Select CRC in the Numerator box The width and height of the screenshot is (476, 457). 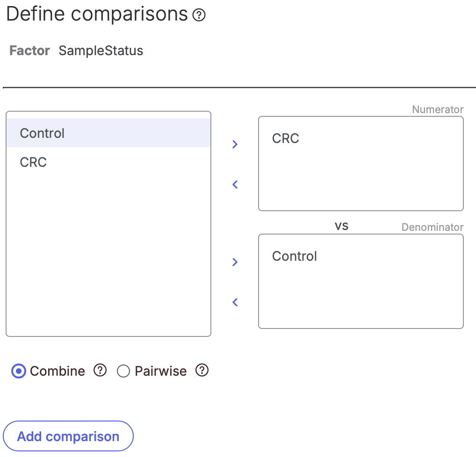285,138
